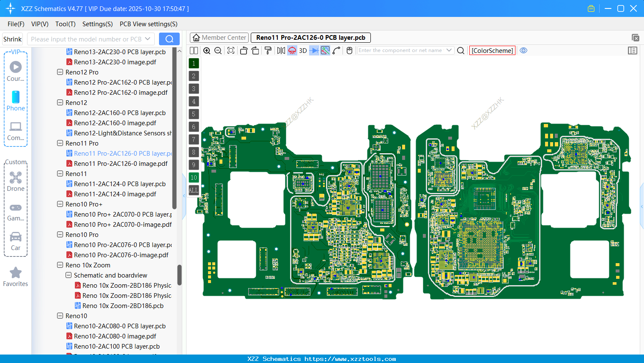
Task: Toggle the red component placement mode icon
Action: [292, 50]
